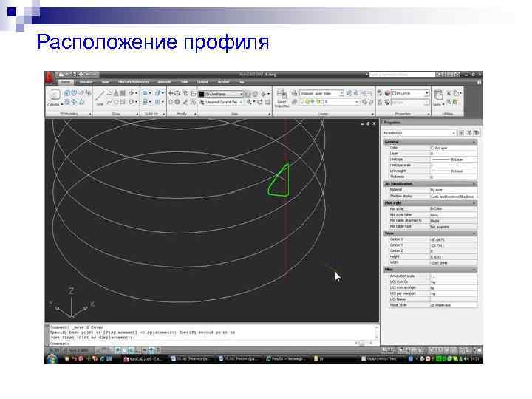Expand the 3D Modeling panel launcher arrow
Image resolution: width=532 pixels, height=399 pixels.
coord(90,114)
